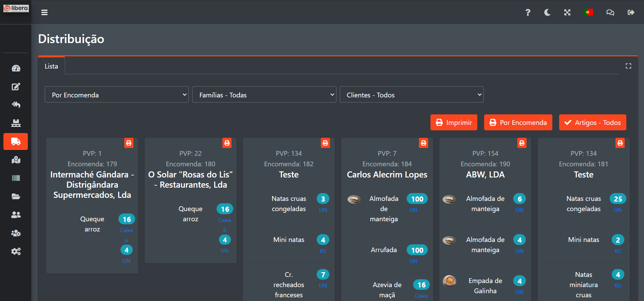Toggle the hamburger sidebar menu
Viewport: 644px width, 301px height.
pos(44,13)
